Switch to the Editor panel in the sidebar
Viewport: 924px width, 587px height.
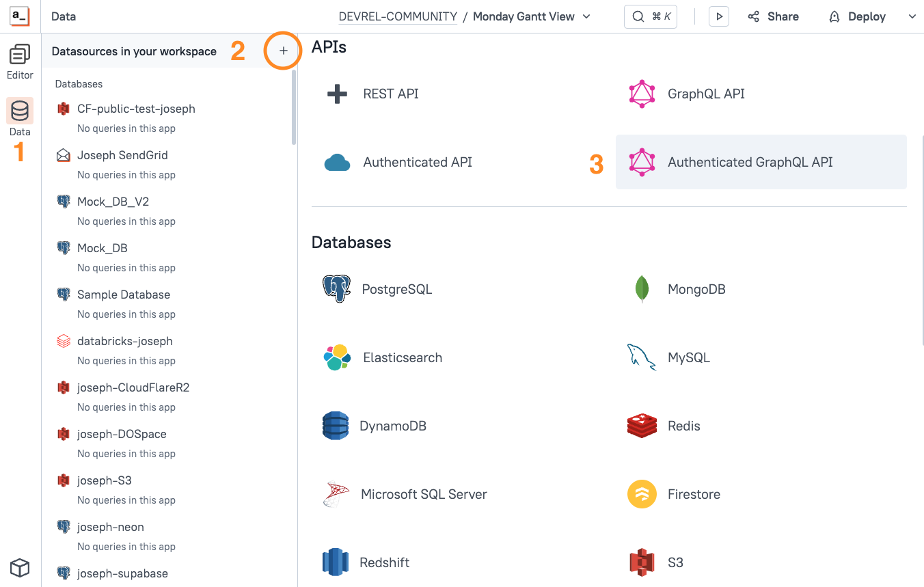tap(20, 60)
